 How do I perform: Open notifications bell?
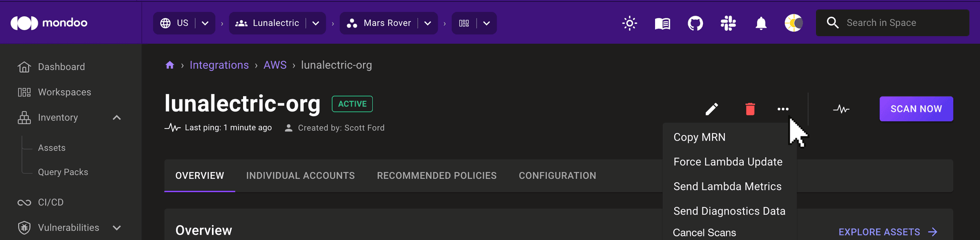point(761,23)
